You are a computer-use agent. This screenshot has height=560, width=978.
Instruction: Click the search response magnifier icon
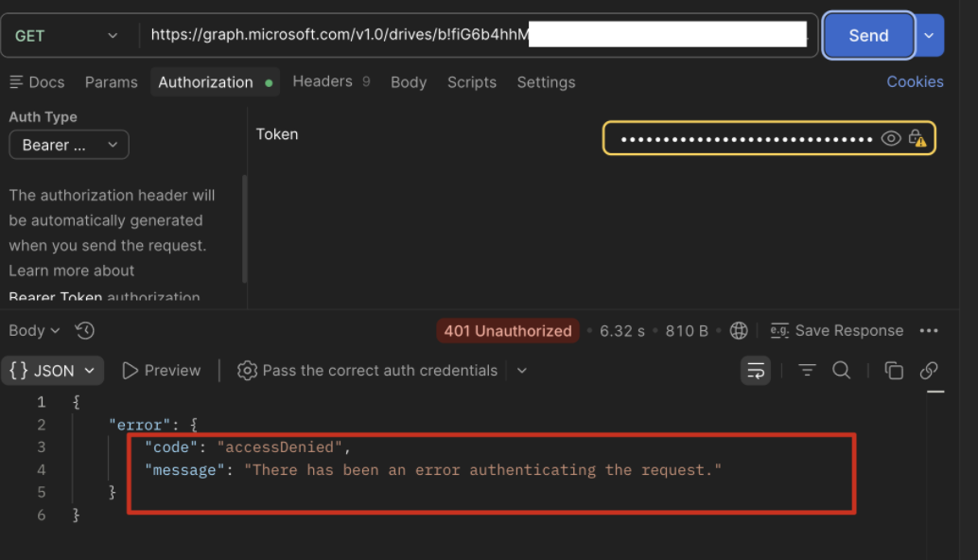[842, 371]
